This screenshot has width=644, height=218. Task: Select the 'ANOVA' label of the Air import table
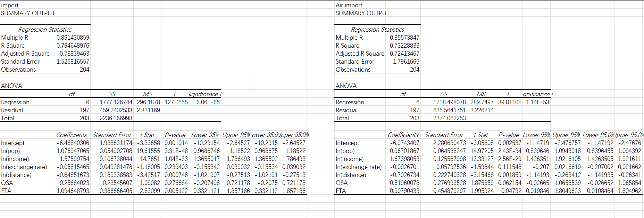click(346, 86)
